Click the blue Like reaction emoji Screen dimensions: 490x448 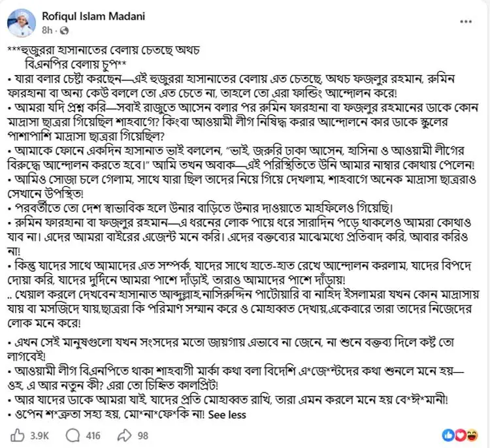(x=448, y=435)
